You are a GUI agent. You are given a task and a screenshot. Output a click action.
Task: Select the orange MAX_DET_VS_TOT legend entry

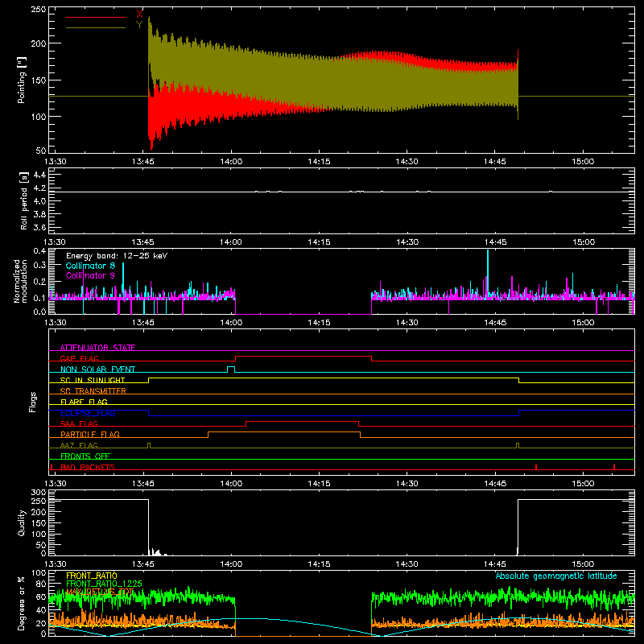pos(100,592)
